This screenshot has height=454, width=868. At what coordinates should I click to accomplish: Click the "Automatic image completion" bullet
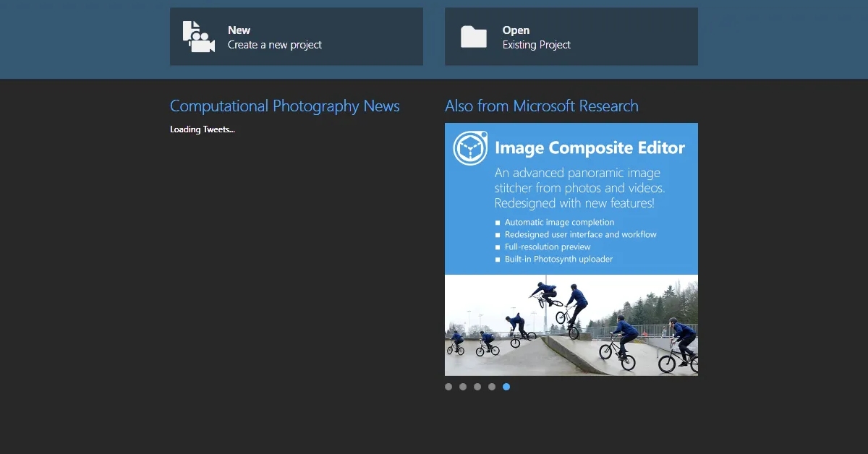[x=559, y=223]
